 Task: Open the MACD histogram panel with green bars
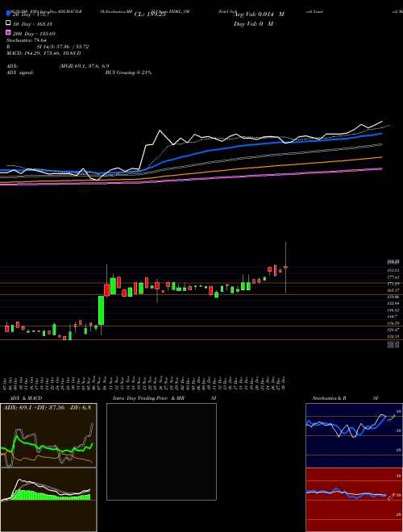[48, 500]
